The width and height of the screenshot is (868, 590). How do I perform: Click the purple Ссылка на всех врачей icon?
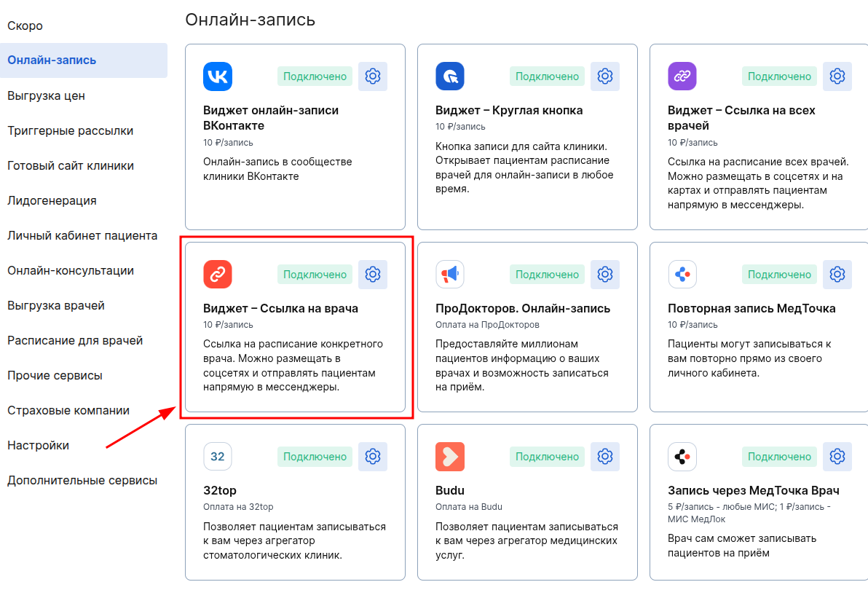[x=682, y=76]
